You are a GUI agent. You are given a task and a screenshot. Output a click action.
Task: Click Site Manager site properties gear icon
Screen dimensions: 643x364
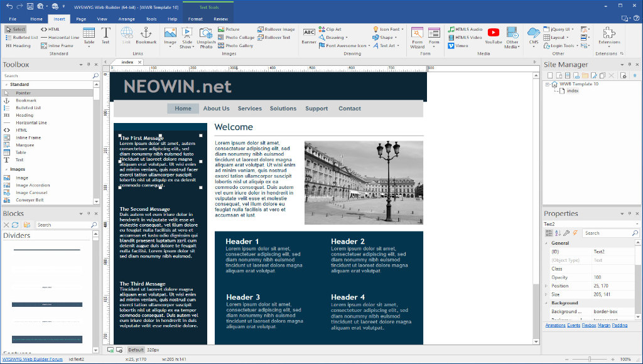623,75
